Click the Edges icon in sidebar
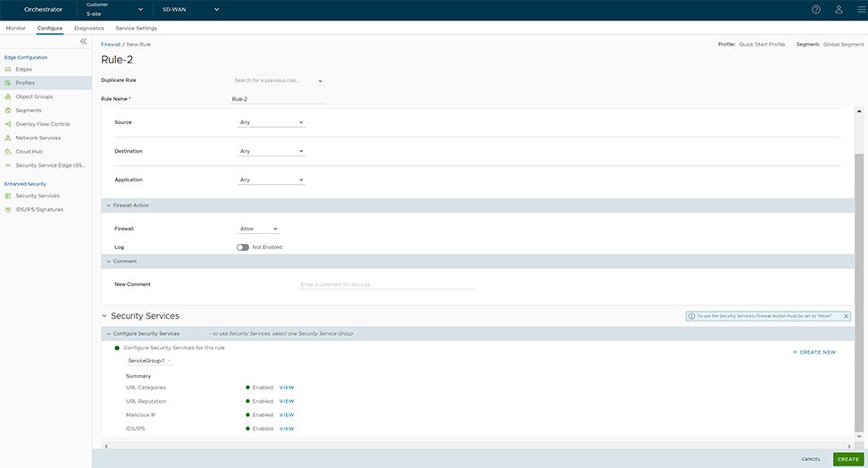The image size is (868, 468). [x=8, y=69]
